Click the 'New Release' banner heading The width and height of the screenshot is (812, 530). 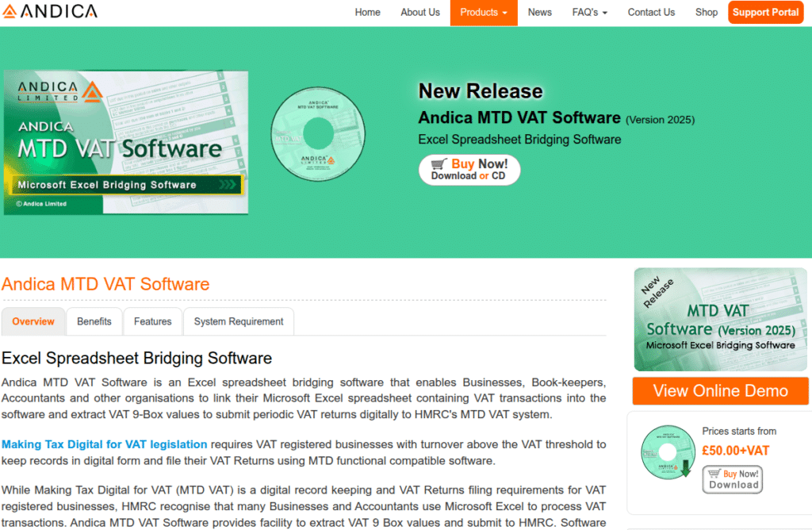click(481, 91)
